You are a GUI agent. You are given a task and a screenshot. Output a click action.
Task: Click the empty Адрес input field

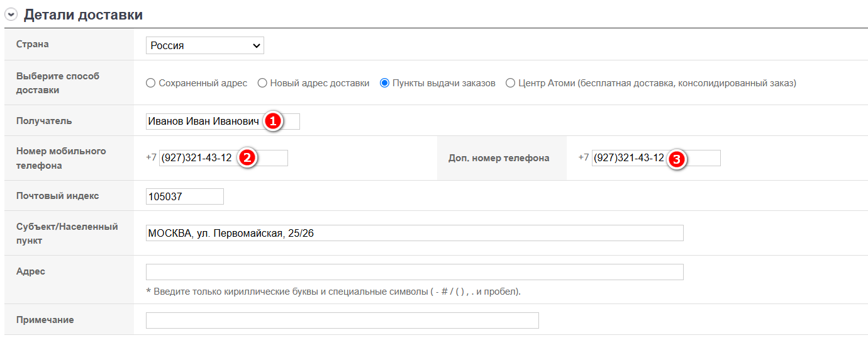[x=414, y=272]
